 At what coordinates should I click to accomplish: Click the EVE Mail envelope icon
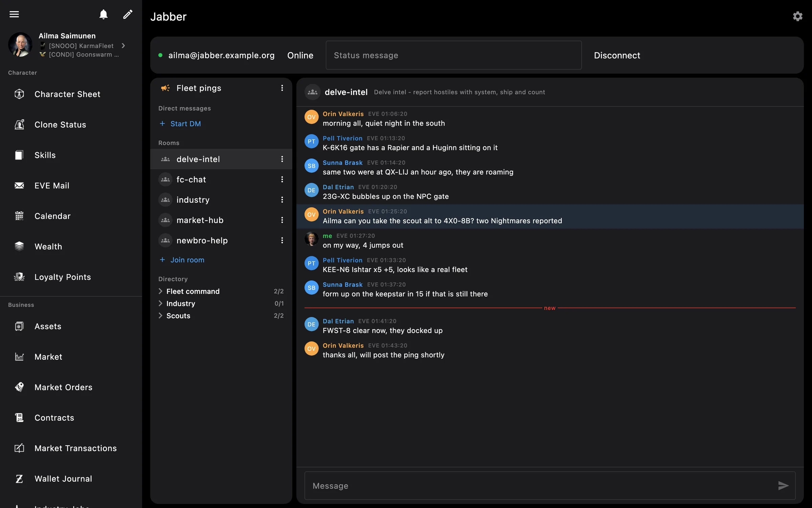pos(19,186)
